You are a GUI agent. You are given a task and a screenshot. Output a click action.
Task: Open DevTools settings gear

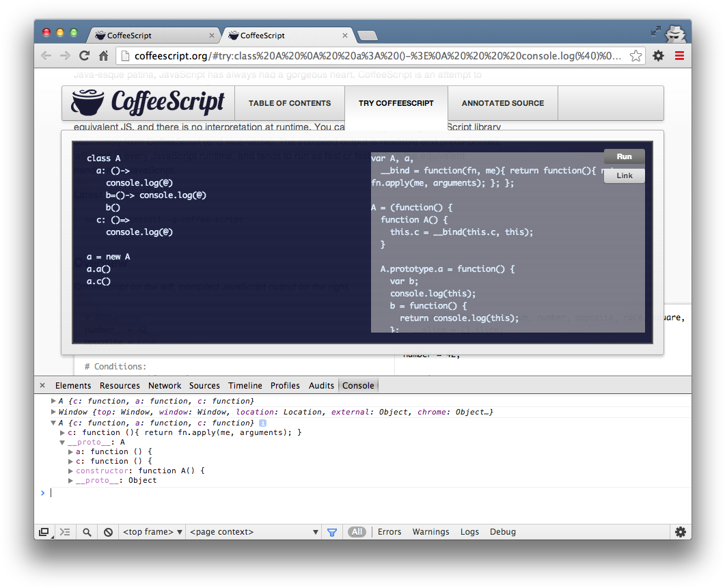[680, 532]
